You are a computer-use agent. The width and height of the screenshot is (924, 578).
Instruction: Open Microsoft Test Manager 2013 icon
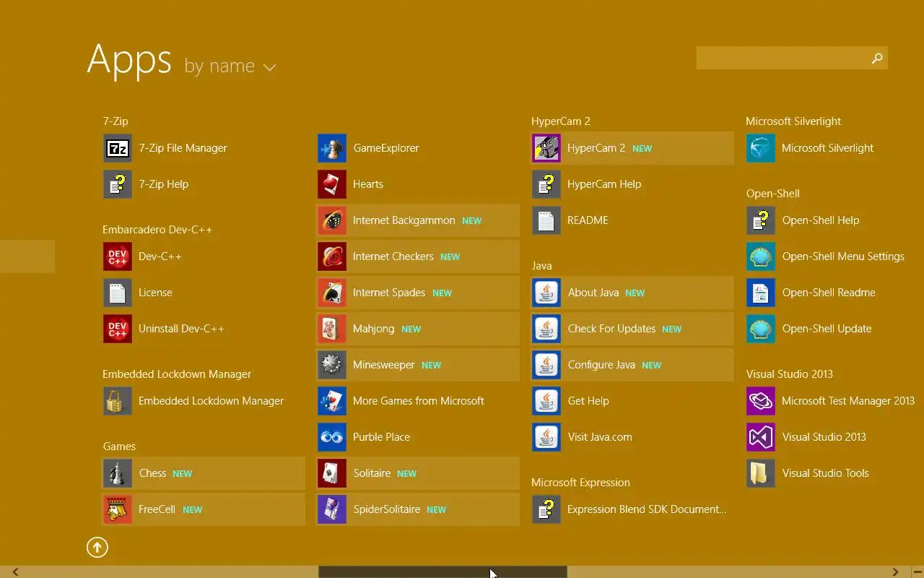pyautogui.click(x=761, y=401)
